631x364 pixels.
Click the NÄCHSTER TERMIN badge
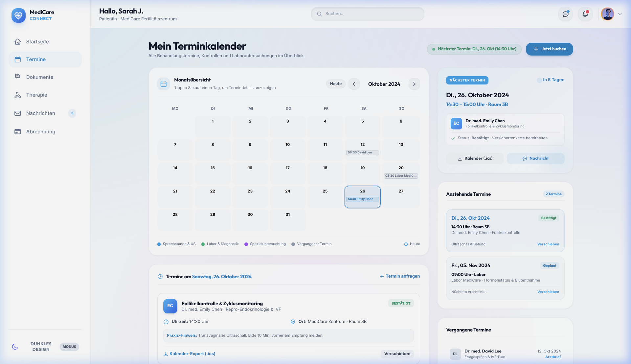pos(467,80)
